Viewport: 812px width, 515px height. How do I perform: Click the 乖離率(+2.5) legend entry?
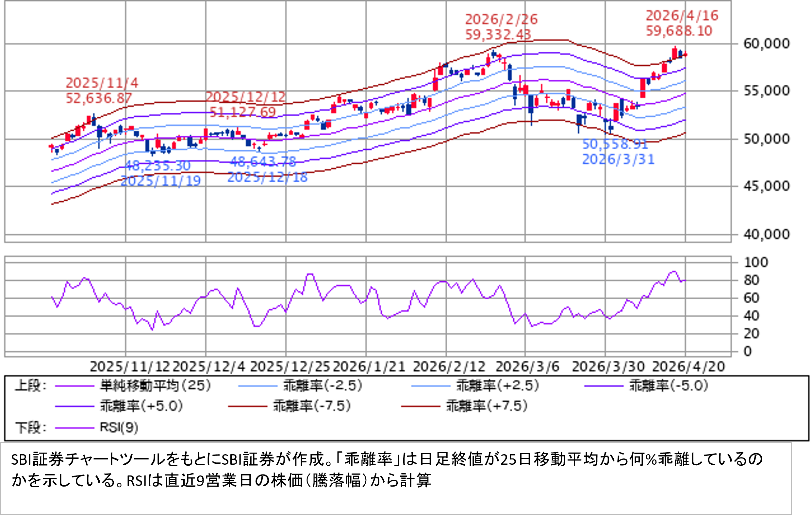(x=497, y=386)
